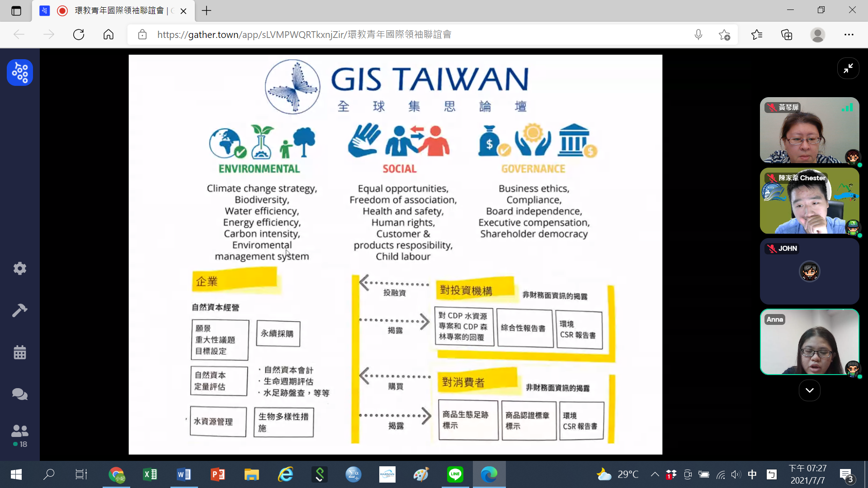Open Windows taskbar search
Viewport: 868px width, 488px height.
tap(49, 474)
